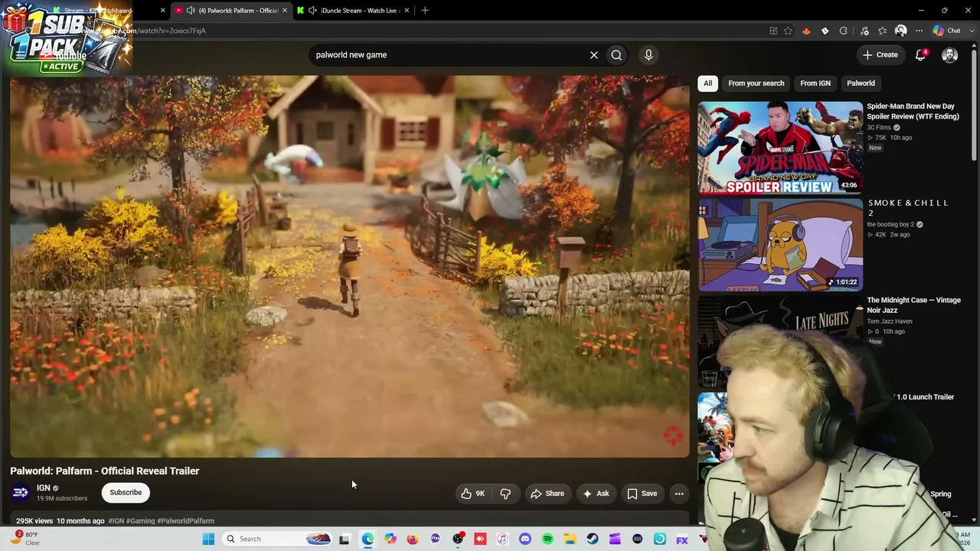Image resolution: width=980 pixels, height=551 pixels.
Task: Mute the Palworld tab via speaker icon
Action: 191,11
